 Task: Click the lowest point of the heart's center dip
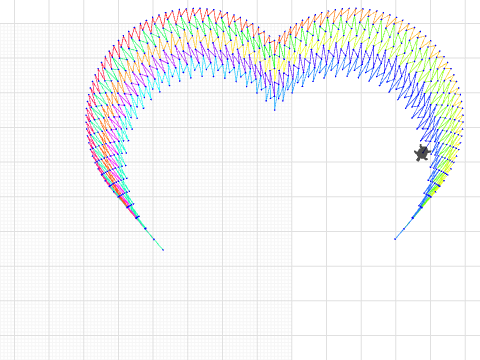(275, 109)
